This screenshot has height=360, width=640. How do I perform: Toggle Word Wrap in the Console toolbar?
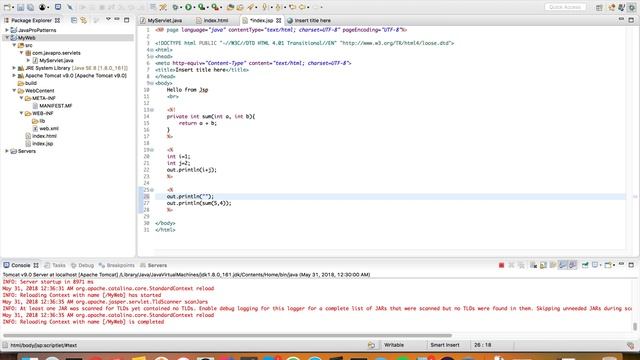tap(553, 265)
